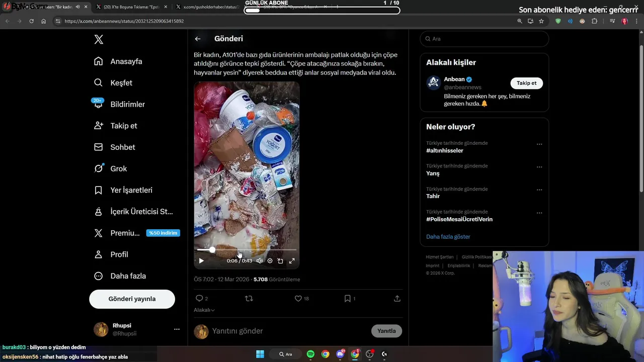Image resolution: width=644 pixels, height=362 pixels.
Task: Seek on the video progress bar
Action: pyautogui.click(x=247, y=249)
